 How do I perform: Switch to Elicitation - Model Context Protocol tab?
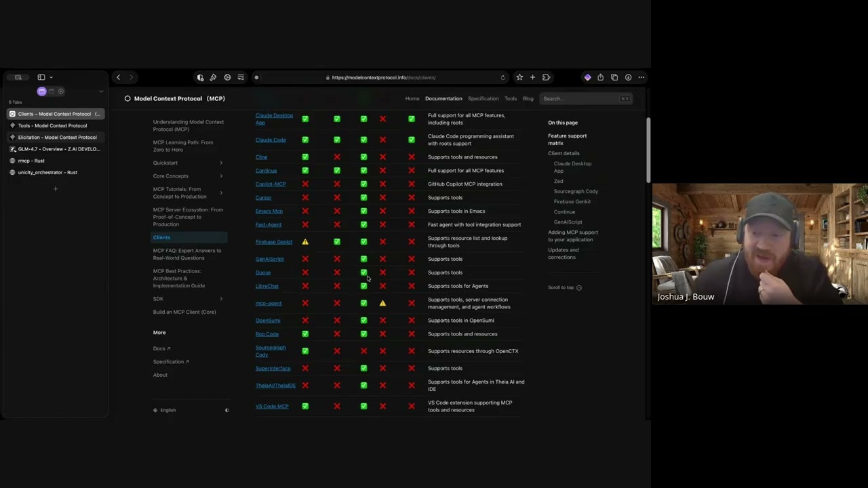(x=56, y=137)
